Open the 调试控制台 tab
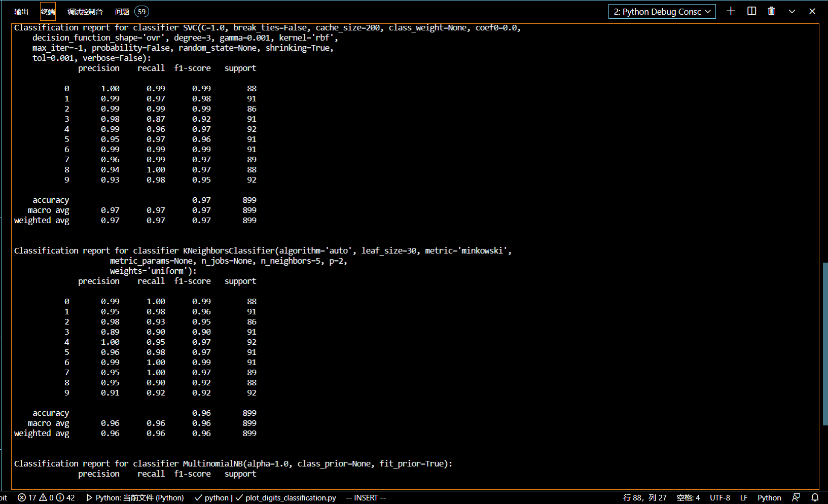The height and width of the screenshot is (504, 828). point(85,12)
